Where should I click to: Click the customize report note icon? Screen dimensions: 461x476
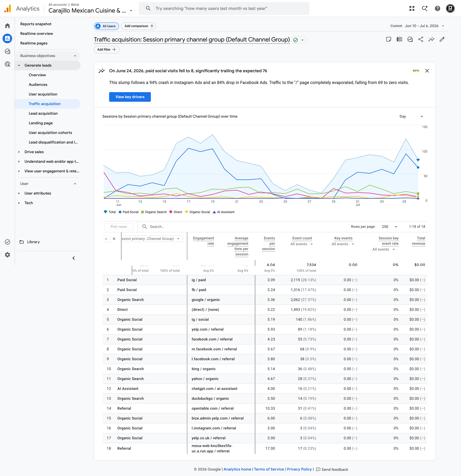[x=388, y=39]
